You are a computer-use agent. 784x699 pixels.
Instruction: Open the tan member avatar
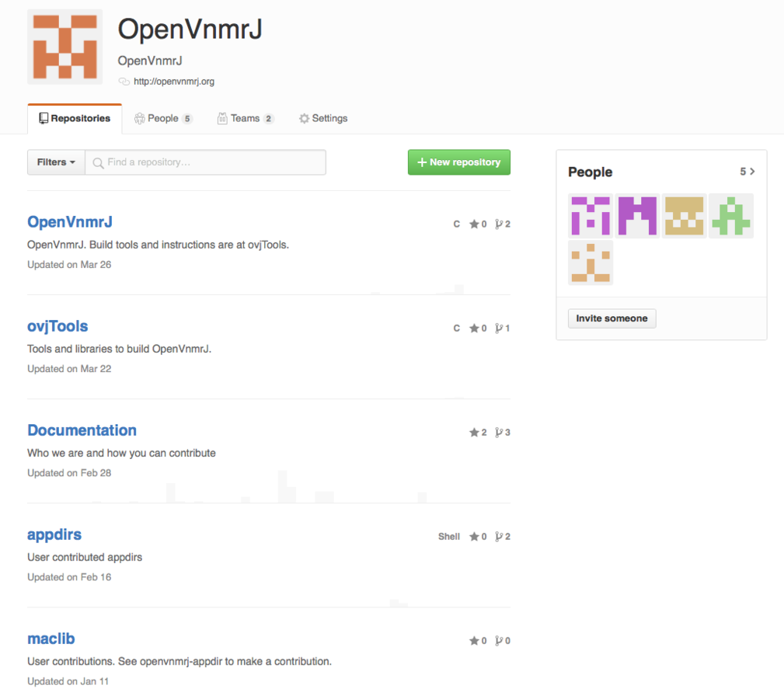pyautogui.click(x=684, y=216)
